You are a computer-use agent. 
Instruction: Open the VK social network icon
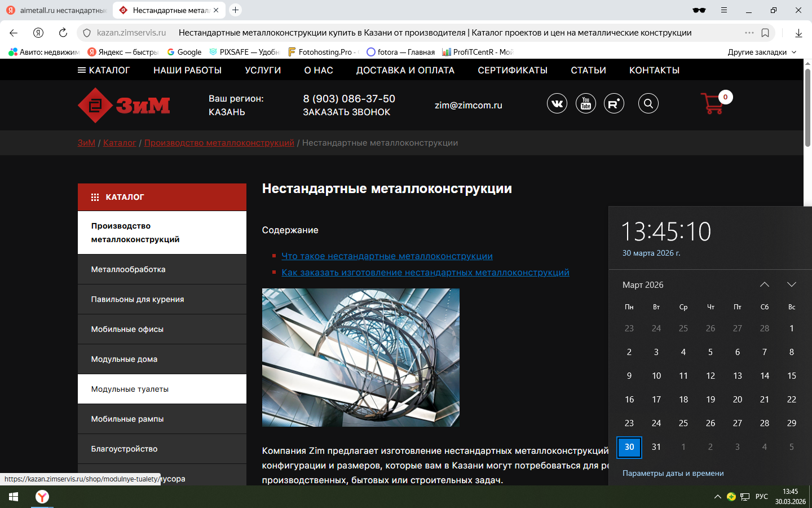tap(557, 103)
